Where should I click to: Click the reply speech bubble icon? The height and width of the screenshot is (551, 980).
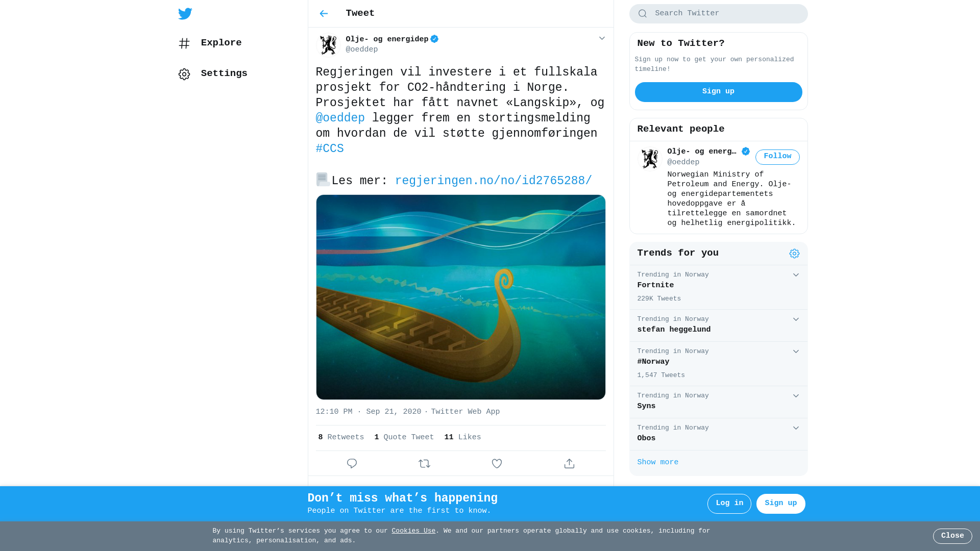[x=352, y=464]
